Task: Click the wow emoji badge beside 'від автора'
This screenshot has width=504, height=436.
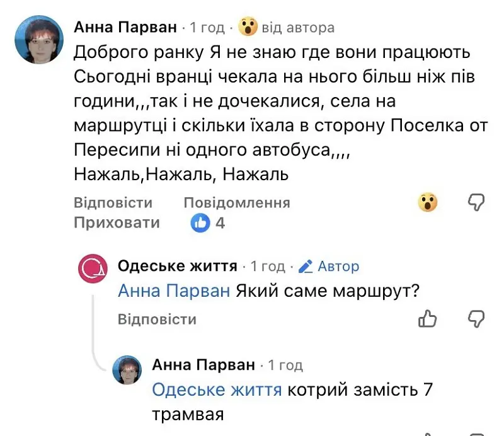Action: (x=249, y=27)
